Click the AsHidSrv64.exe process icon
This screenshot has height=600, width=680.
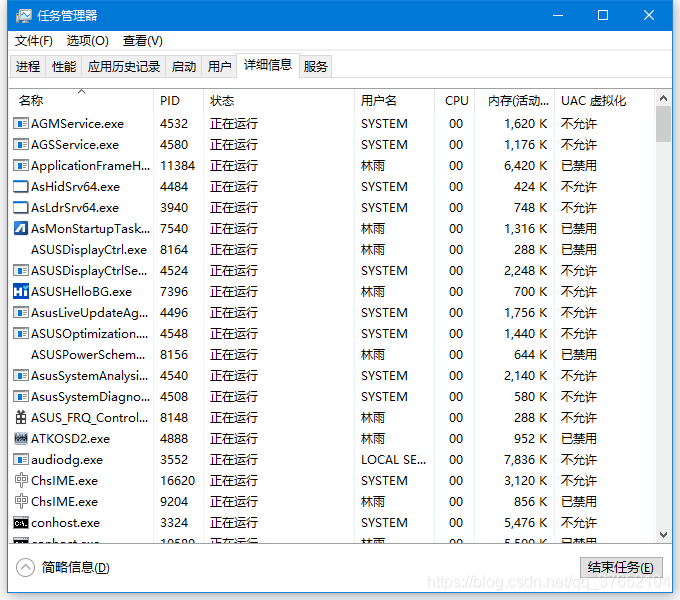click(21, 186)
